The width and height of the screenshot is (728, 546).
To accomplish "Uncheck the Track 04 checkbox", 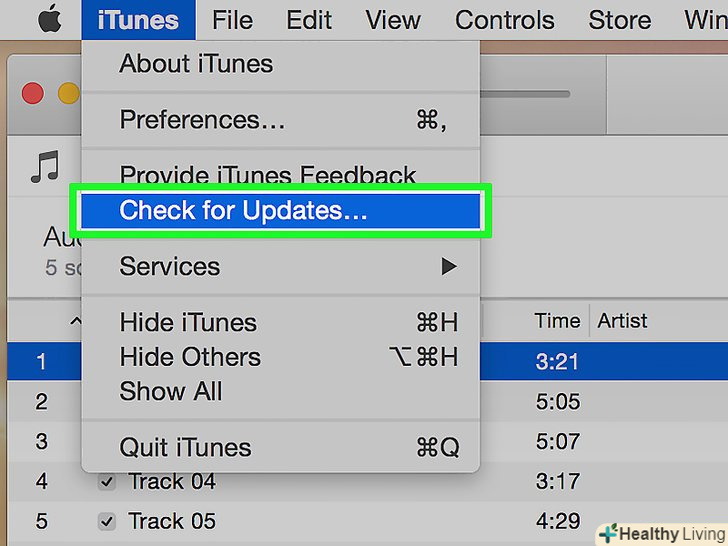I will coord(107,482).
